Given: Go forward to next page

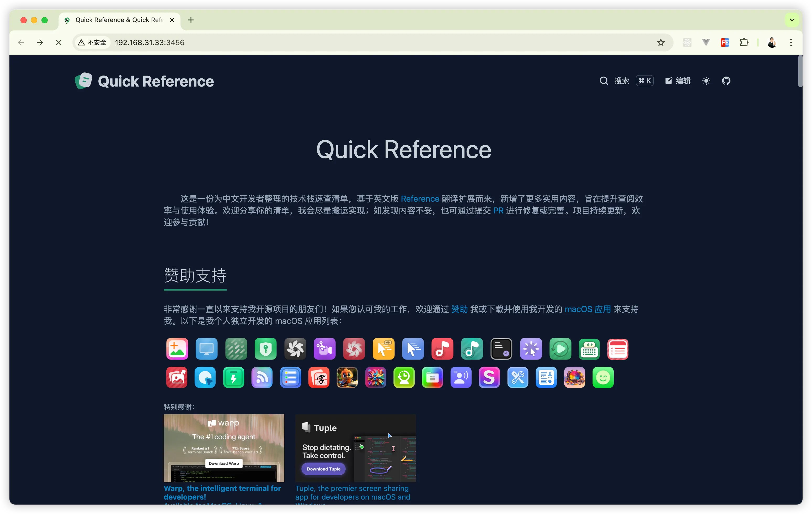Looking at the screenshot, I should click(x=40, y=42).
